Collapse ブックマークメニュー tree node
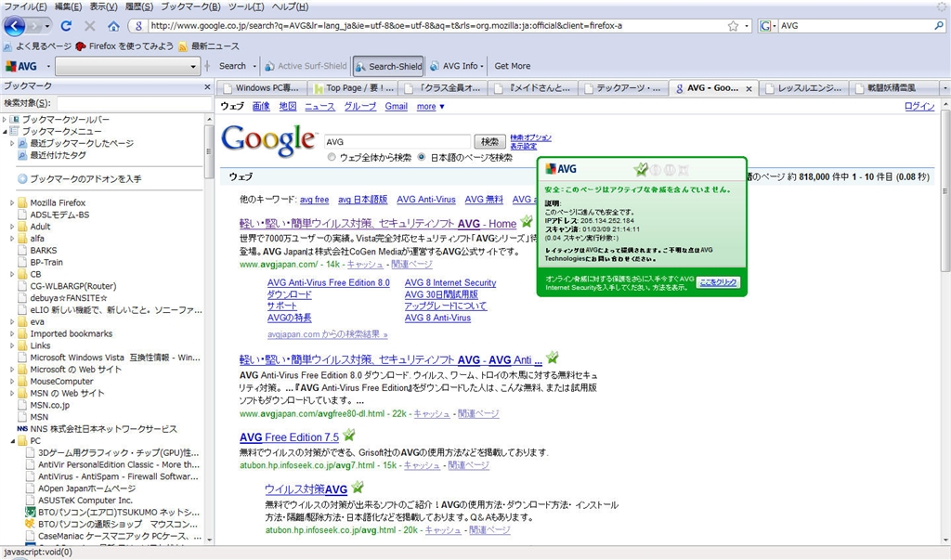The width and height of the screenshot is (951, 560). point(5,132)
